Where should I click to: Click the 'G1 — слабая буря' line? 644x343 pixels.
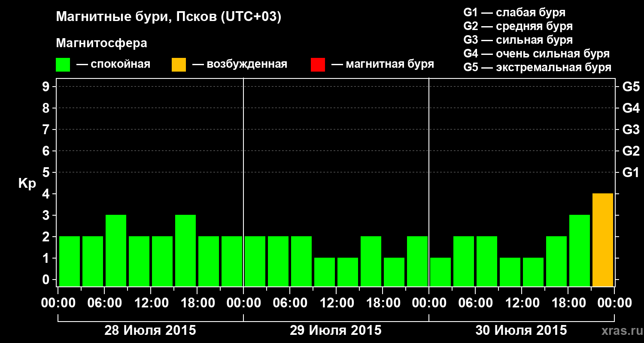pos(514,12)
